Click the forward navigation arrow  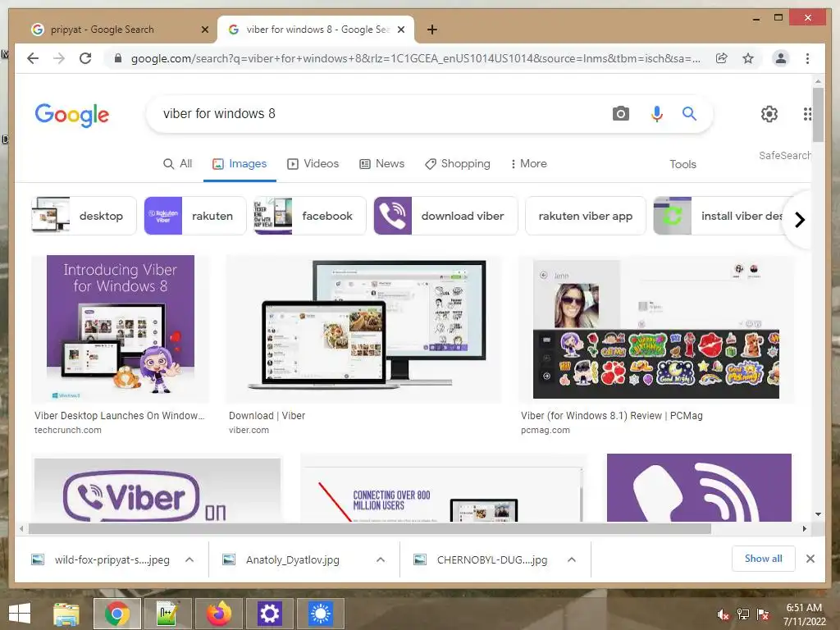click(x=59, y=58)
